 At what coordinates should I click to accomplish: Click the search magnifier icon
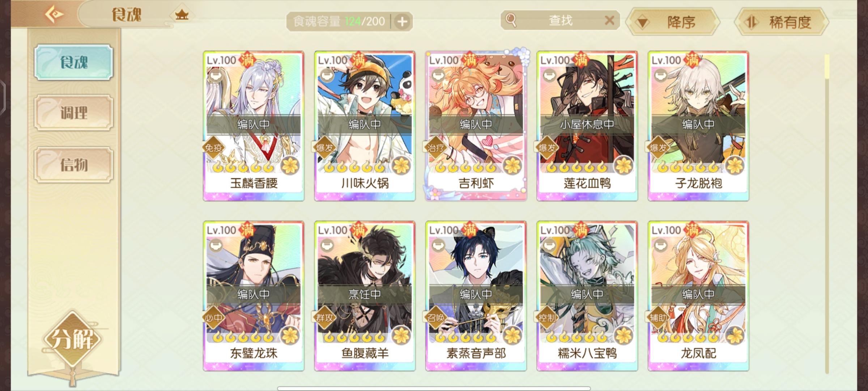pyautogui.click(x=511, y=20)
